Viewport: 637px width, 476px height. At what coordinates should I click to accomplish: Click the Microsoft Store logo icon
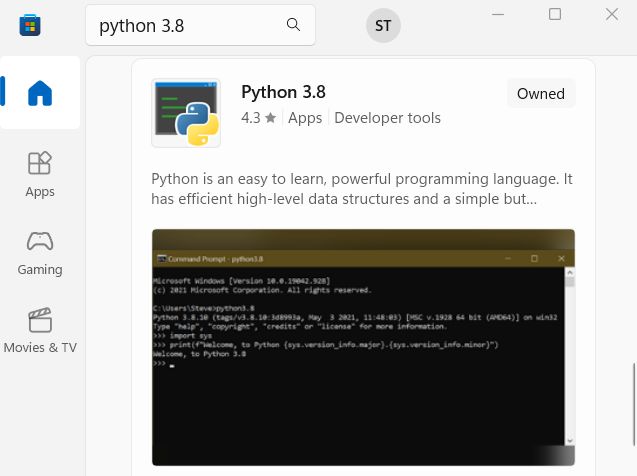point(30,25)
